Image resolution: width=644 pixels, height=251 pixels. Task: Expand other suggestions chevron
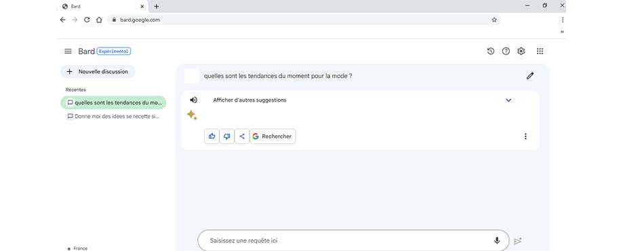[508, 100]
